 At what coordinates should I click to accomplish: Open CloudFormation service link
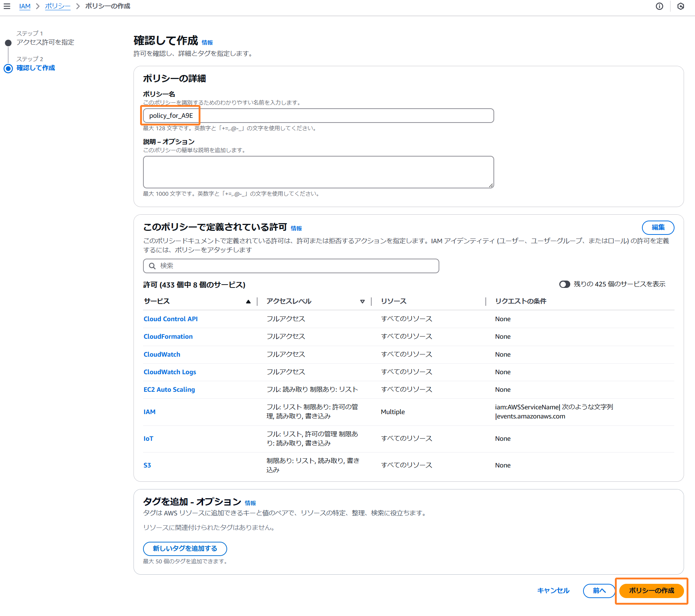pyautogui.click(x=168, y=337)
